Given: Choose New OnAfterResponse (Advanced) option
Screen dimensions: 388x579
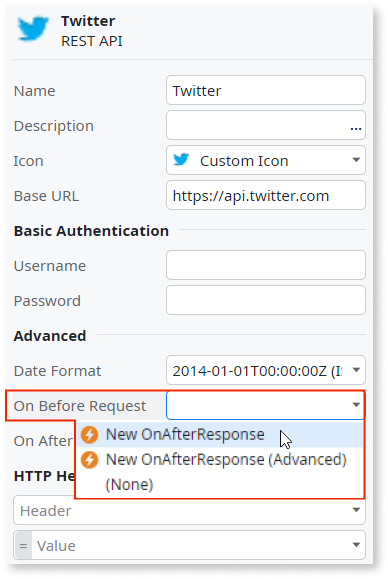Looking at the screenshot, I should 220,460.
